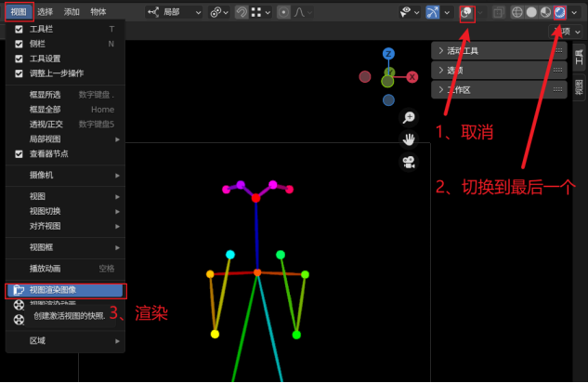Toggle proportional editing circle icon
588x383 pixels.
(x=283, y=12)
